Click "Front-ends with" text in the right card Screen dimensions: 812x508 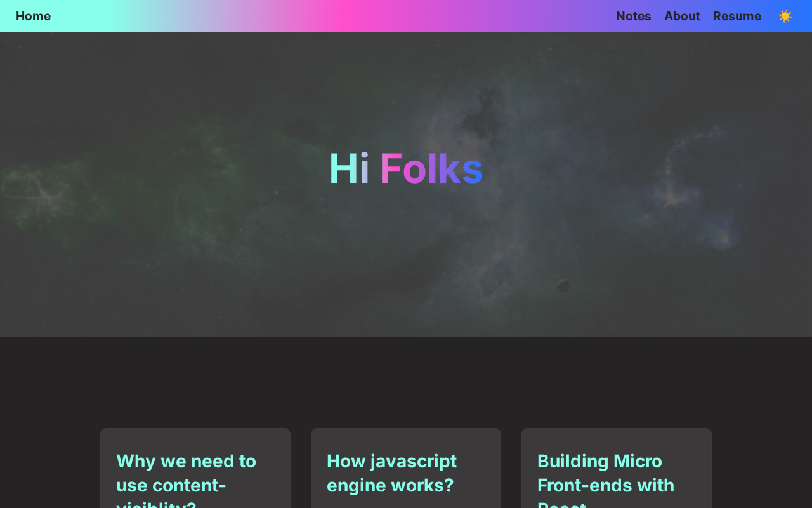(x=605, y=485)
